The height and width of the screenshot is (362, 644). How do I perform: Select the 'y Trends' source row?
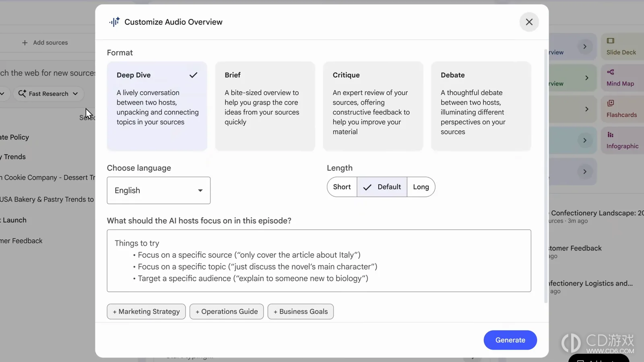tap(13, 157)
